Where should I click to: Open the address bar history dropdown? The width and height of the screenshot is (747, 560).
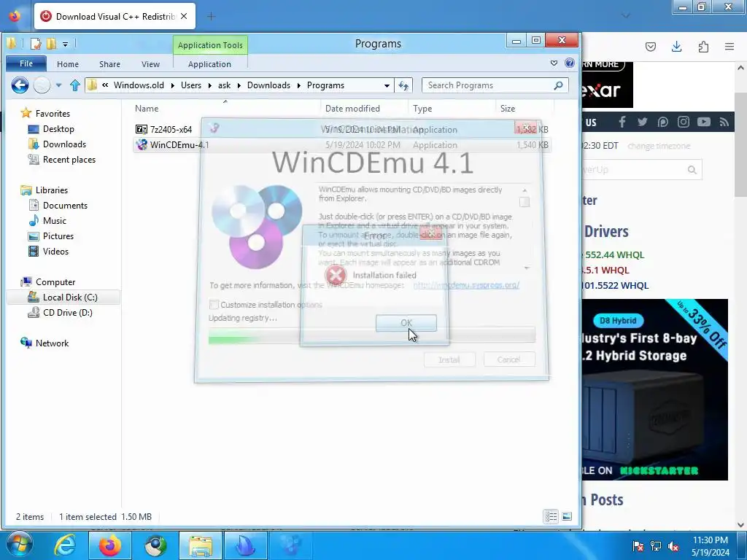pyautogui.click(x=387, y=86)
